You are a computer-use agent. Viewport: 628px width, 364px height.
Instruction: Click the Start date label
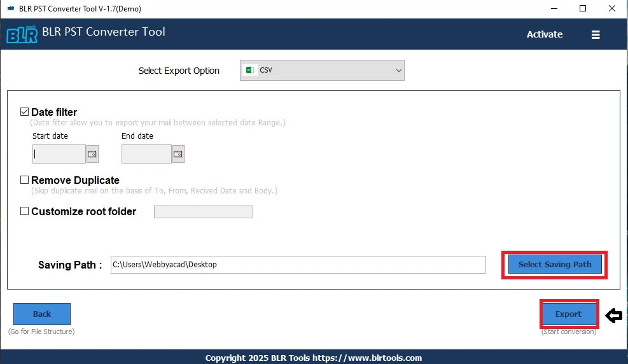tap(50, 136)
